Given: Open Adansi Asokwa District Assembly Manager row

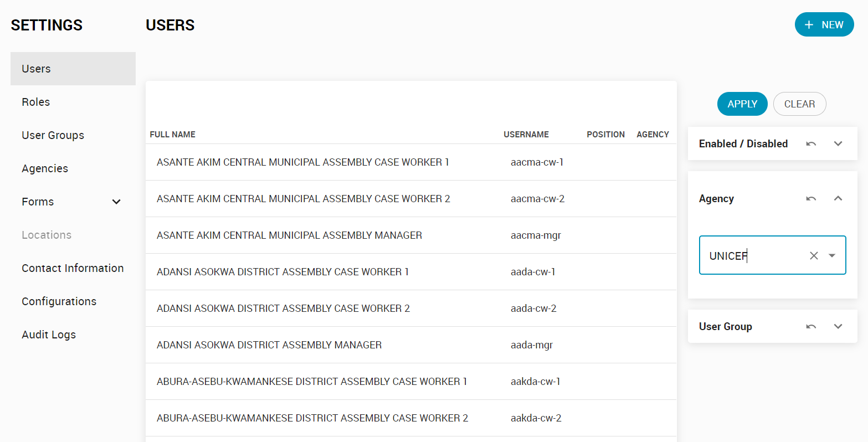Looking at the screenshot, I should [x=411, y=345].
